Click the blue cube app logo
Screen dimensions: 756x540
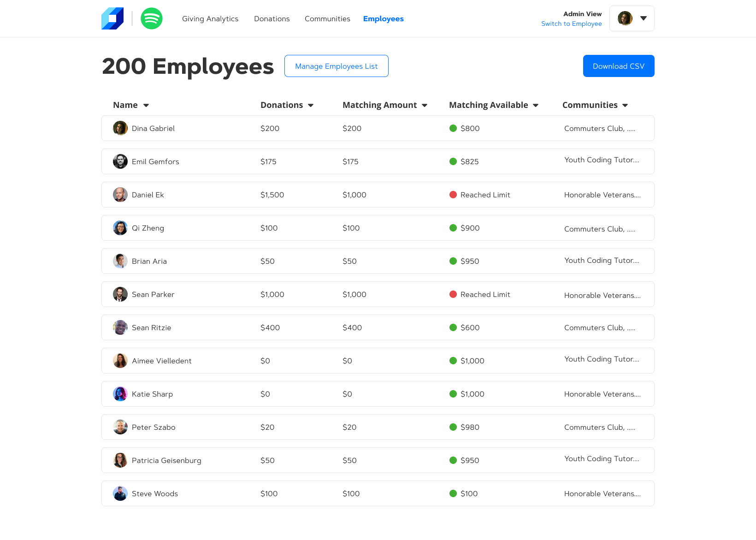(112, 18)
